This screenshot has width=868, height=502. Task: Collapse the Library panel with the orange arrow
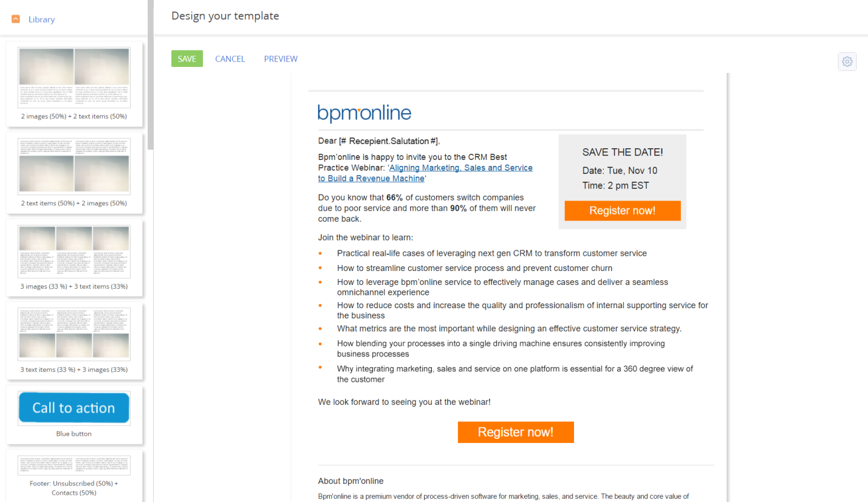click(16, 19)
